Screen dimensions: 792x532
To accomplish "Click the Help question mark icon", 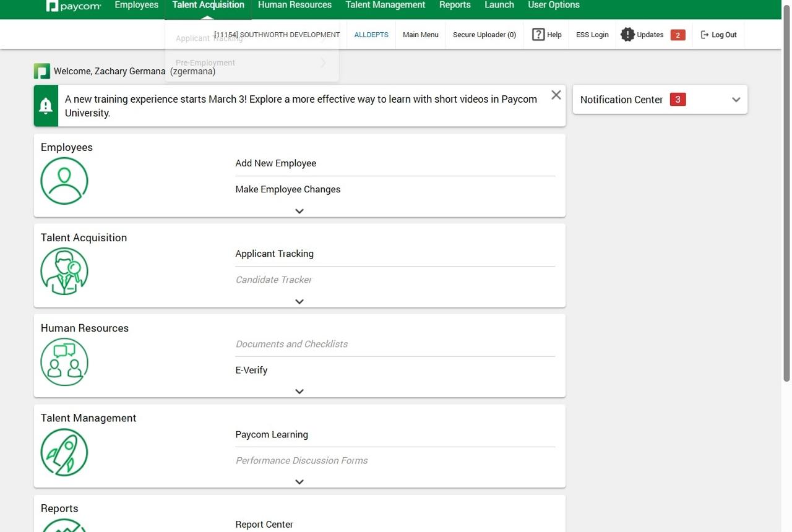I will [x=538, y=35].
